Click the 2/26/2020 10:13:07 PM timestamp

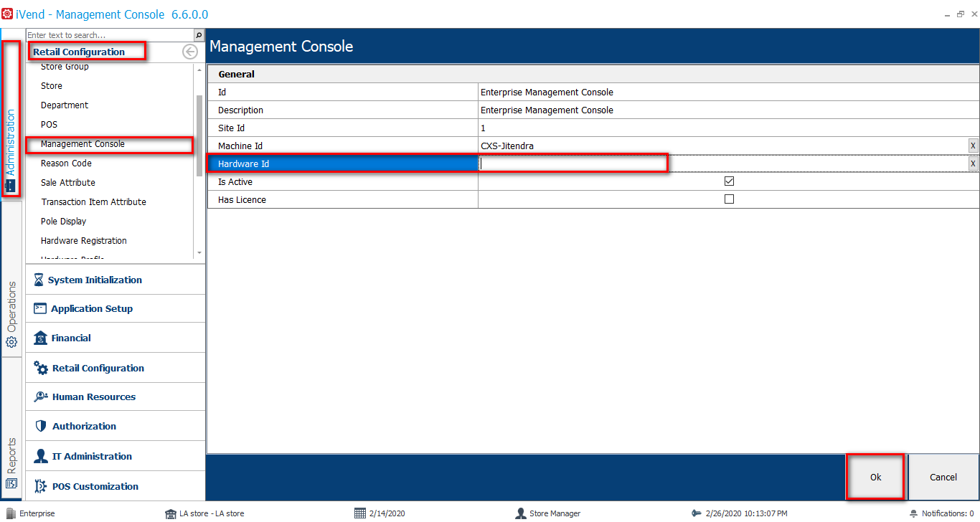click(x=746, y=513)
